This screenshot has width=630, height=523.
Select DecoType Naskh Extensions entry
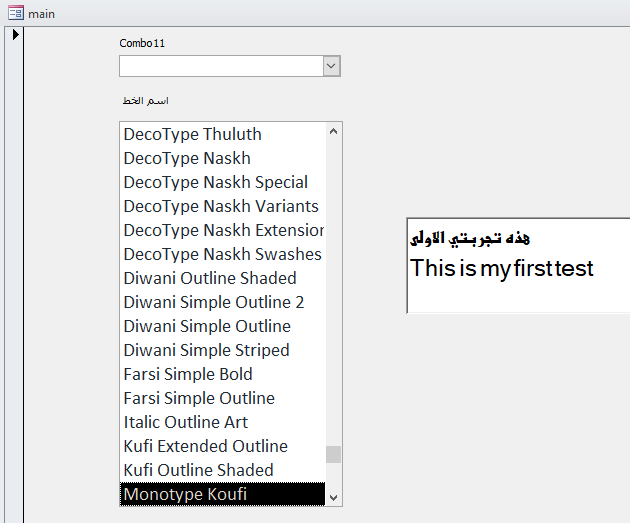(223, 230)
